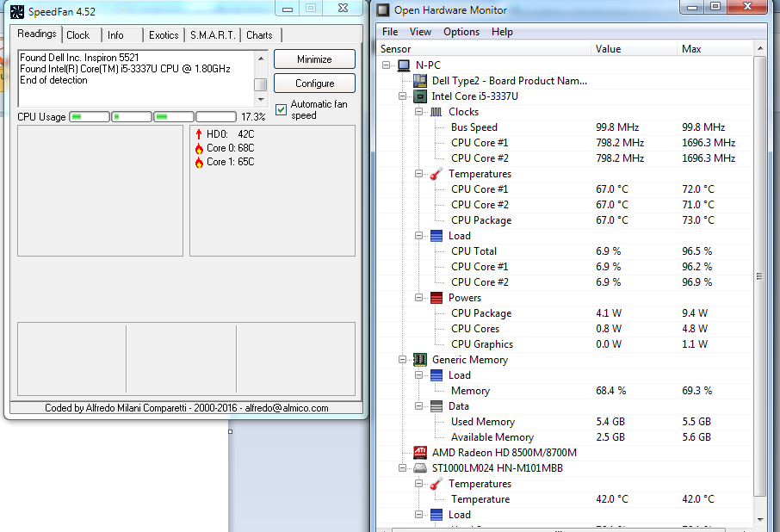Click the SpeedFan Minimize button

pyautogui.click(x=314, y=59)
